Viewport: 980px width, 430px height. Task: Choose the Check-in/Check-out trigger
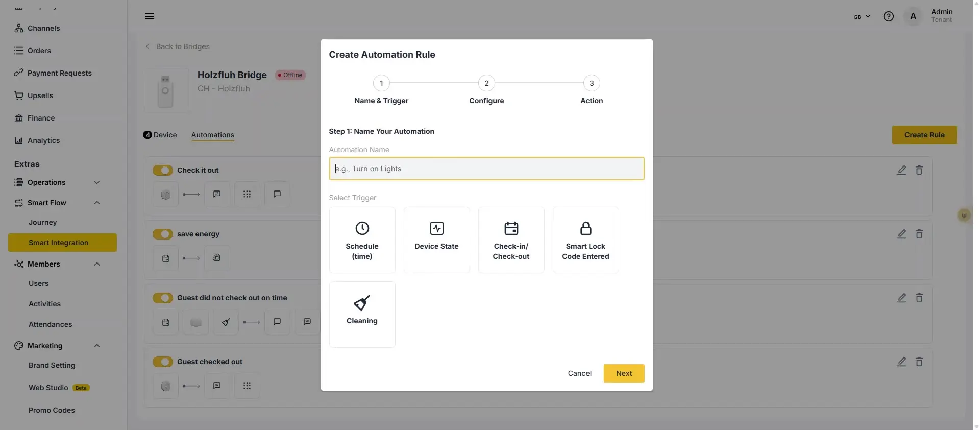pos(511,240)
